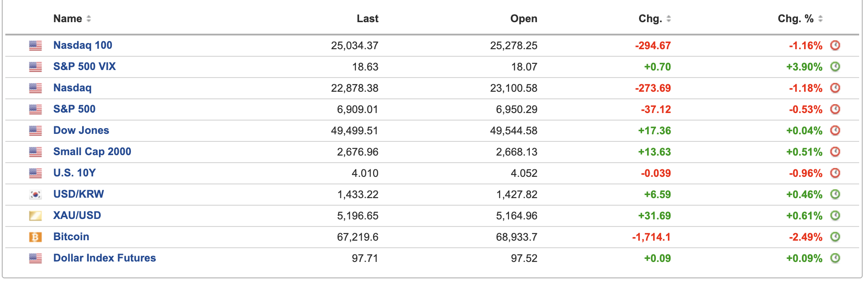Click the Open column header

pos(524,19)
